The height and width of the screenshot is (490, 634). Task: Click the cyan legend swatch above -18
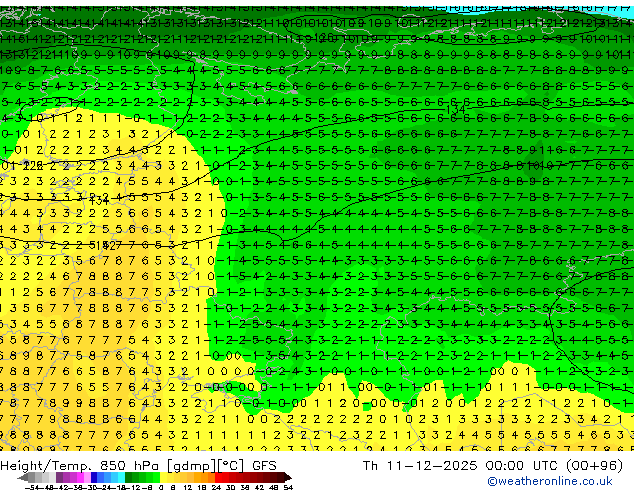pos(121,477)
